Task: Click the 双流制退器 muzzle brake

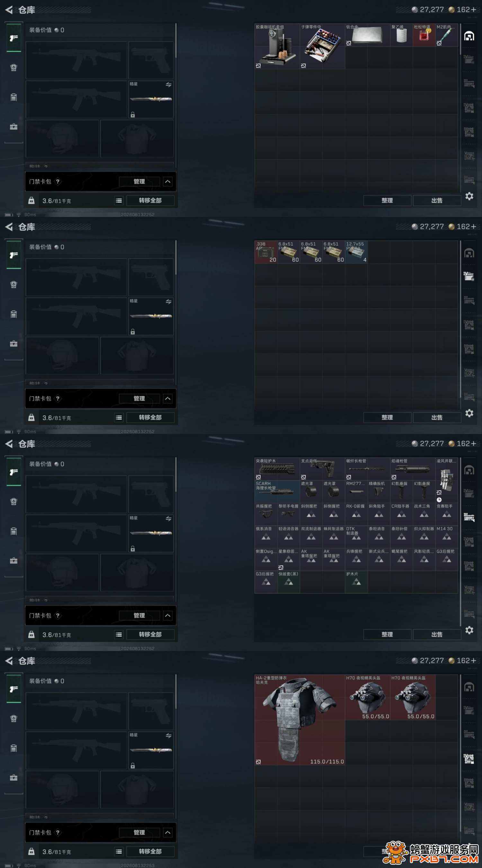Action: 311,537
